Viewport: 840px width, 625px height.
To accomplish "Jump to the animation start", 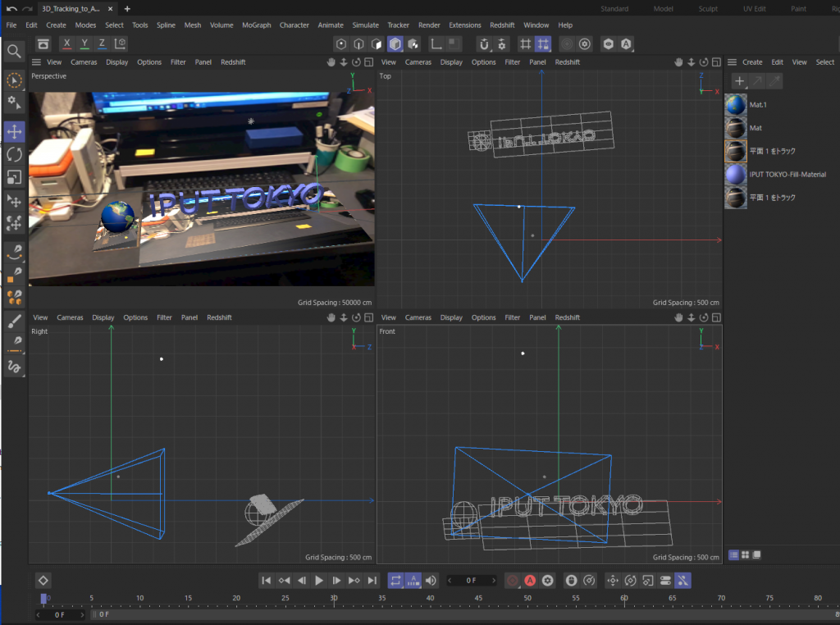I will click(x=266, y=581).
